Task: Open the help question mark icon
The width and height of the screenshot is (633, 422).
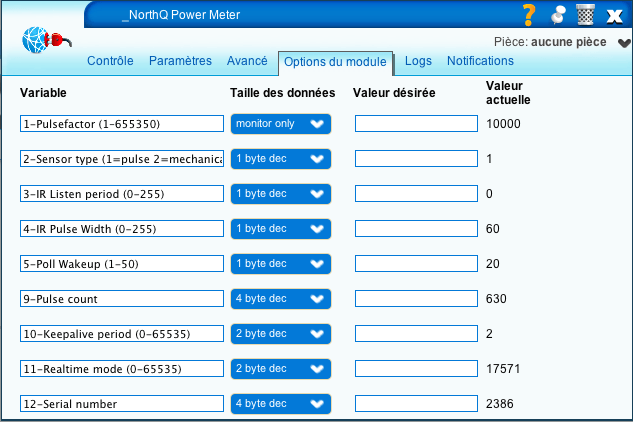Action: 529,15
